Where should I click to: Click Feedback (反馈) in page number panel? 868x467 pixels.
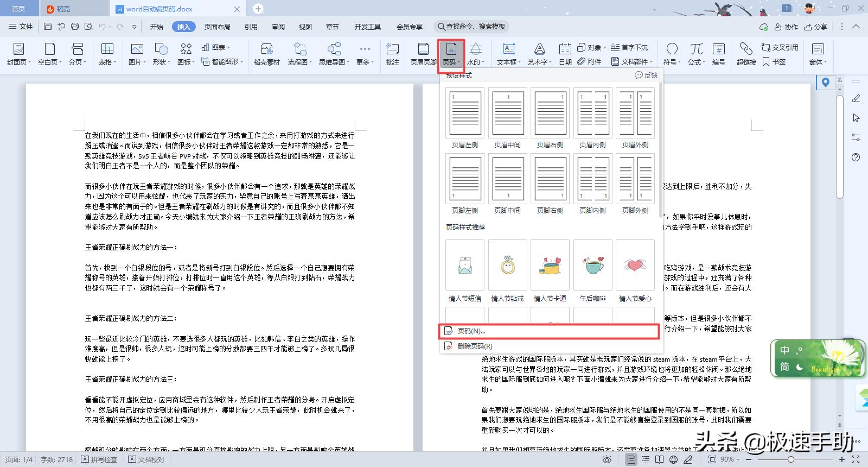[646, 75]
